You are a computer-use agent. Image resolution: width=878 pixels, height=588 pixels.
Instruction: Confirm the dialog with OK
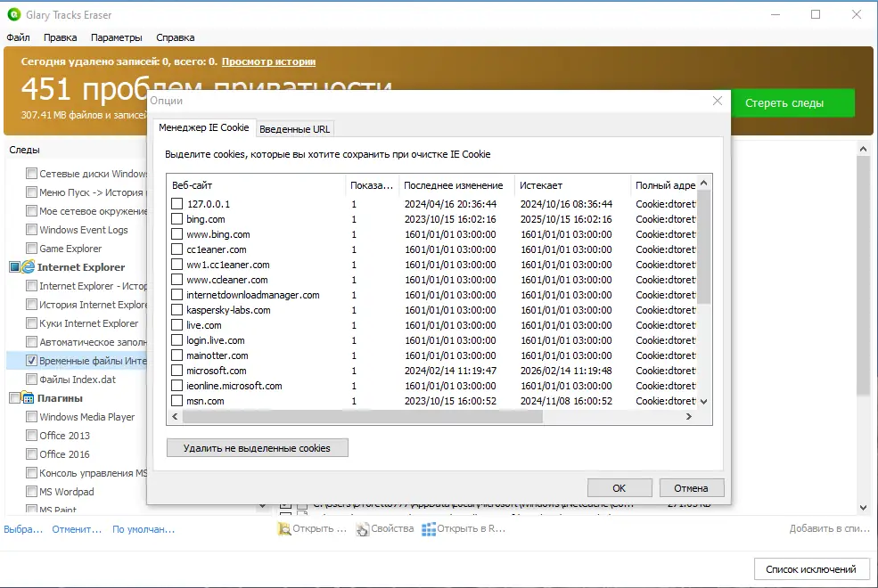620,488
